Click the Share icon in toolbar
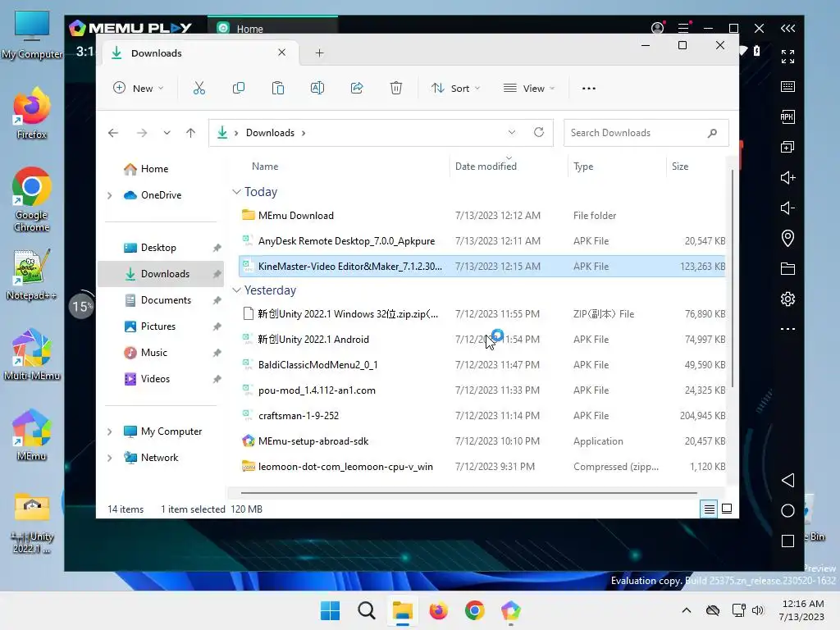Viewport: 840px width, 630px height. [x=357, y=89]
